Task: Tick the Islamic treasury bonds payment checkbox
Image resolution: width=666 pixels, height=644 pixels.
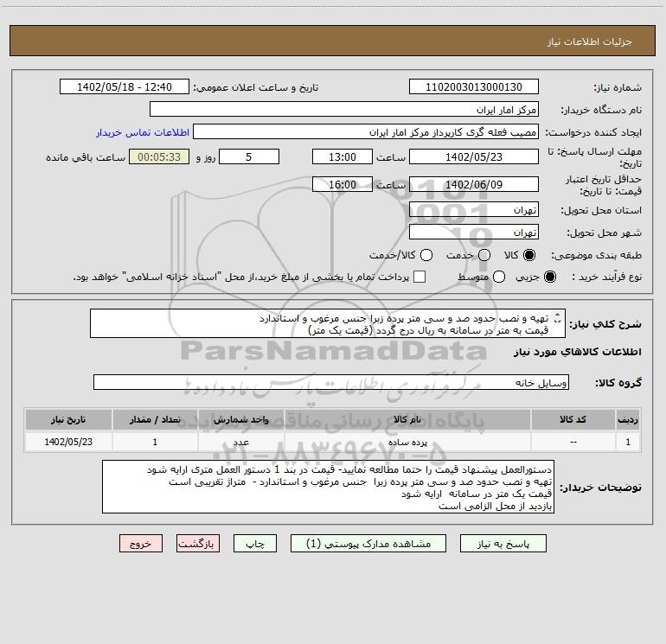Action: [x=419, y=277]
